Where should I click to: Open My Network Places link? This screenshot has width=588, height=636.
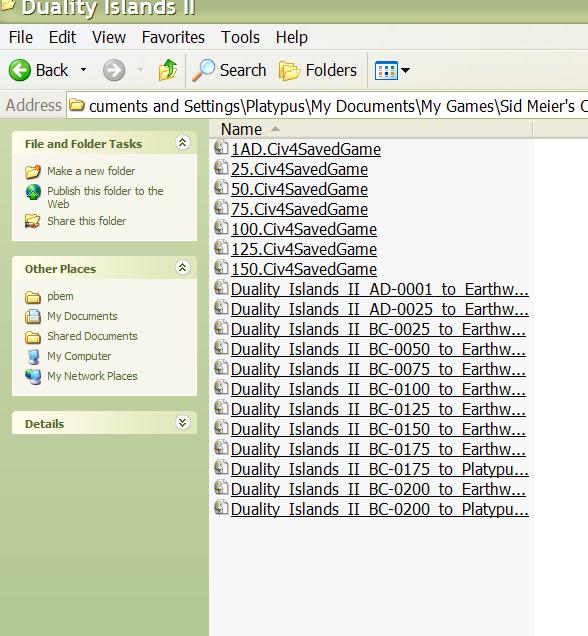pos(92,376)
